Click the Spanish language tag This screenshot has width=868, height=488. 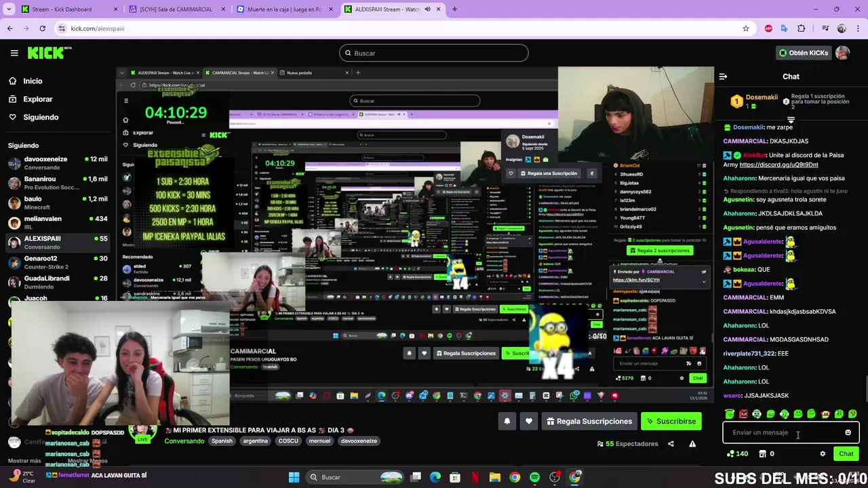(x=222, y=441)
